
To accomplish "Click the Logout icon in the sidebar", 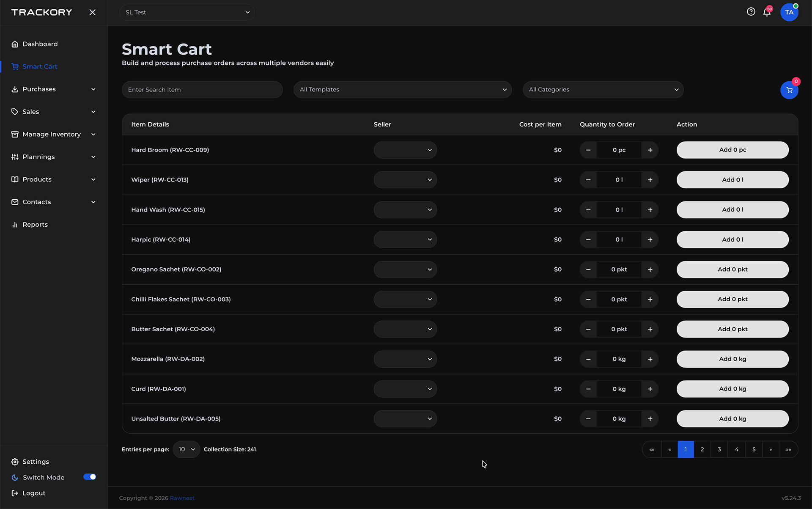I will tap(15, 493).
